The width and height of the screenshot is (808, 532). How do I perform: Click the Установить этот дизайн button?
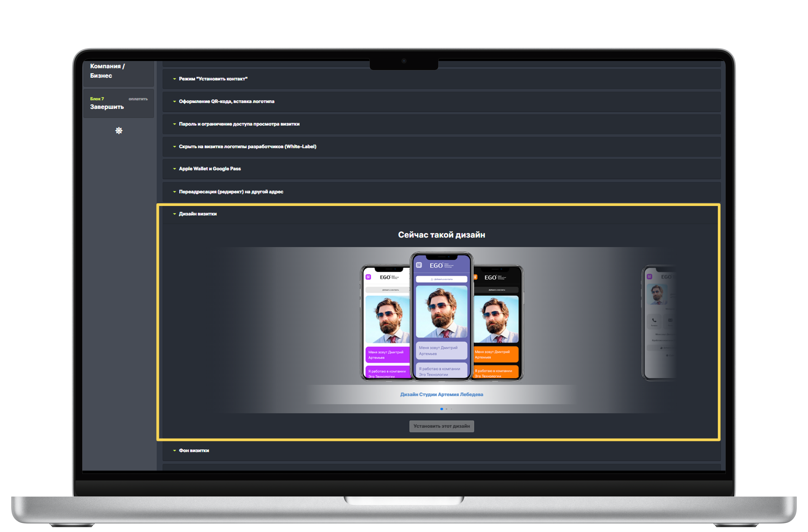[x=441, y=426]
